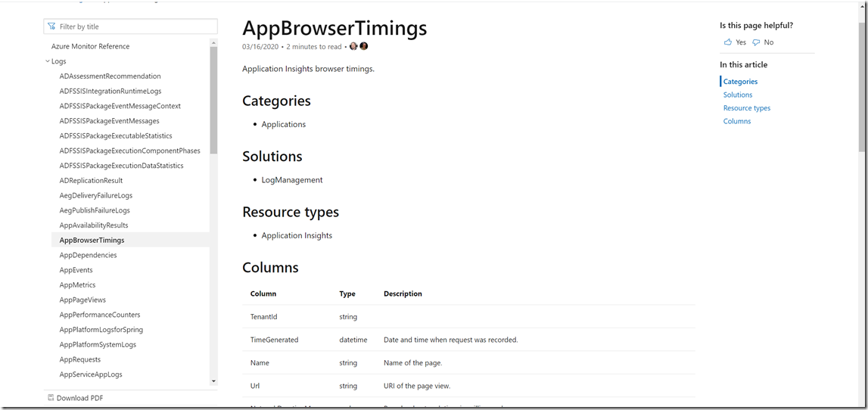Jump to Categories in article nav
The height and width of the screenshot is (410, 868).
(740, 82)
